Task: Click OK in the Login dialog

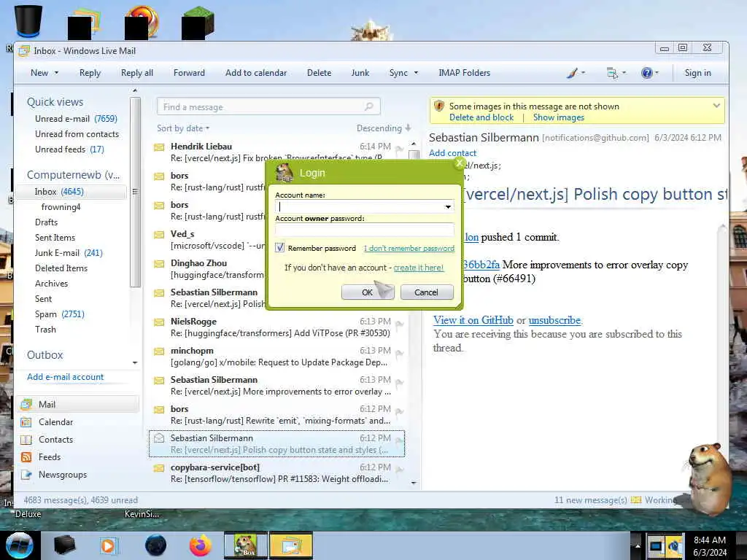Action: coord(368,292)
